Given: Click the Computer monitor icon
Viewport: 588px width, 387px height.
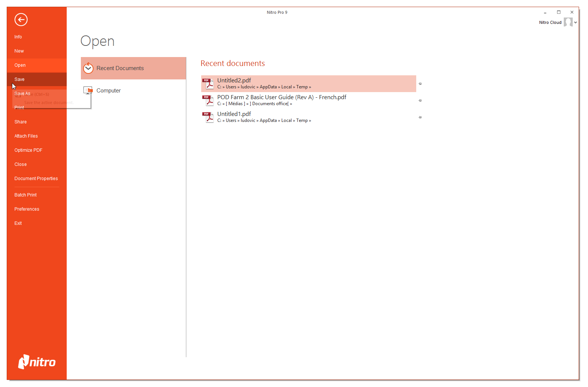Looking at the screenshot, I should tap(88, 90).
